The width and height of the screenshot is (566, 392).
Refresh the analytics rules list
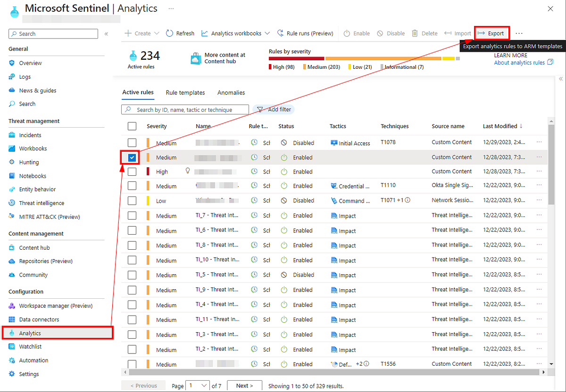click(180, 33)
